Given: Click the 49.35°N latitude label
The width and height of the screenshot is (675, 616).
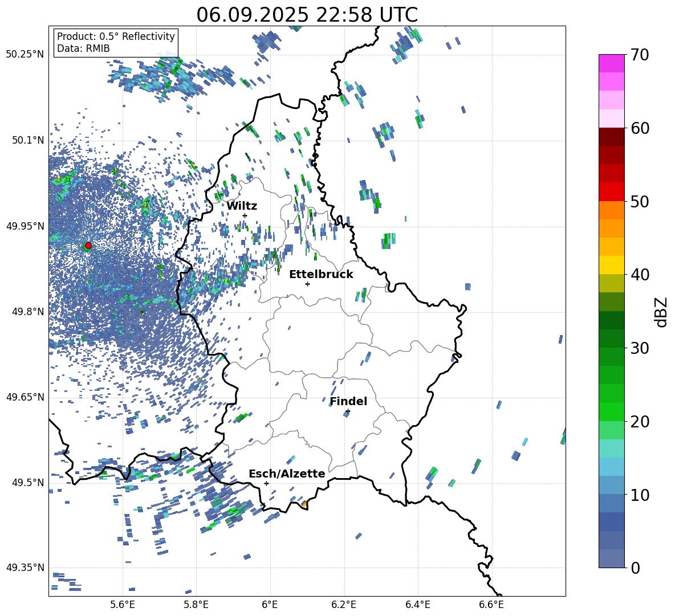Looking at the screenshot, I should pyautogui.click(x=25, y=568).
